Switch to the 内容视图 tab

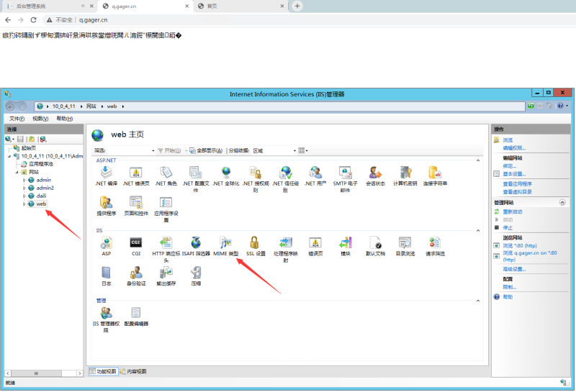(133, 371)
